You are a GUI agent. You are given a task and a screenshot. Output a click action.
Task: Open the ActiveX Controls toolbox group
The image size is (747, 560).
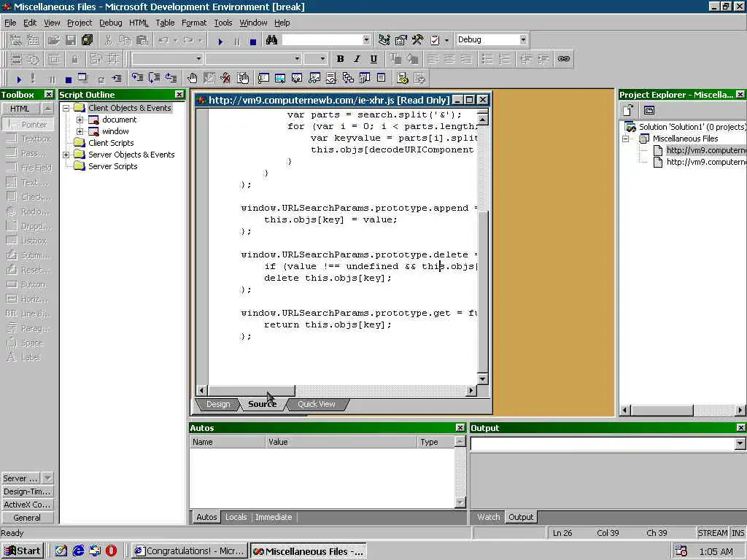[x=27, y=505]
